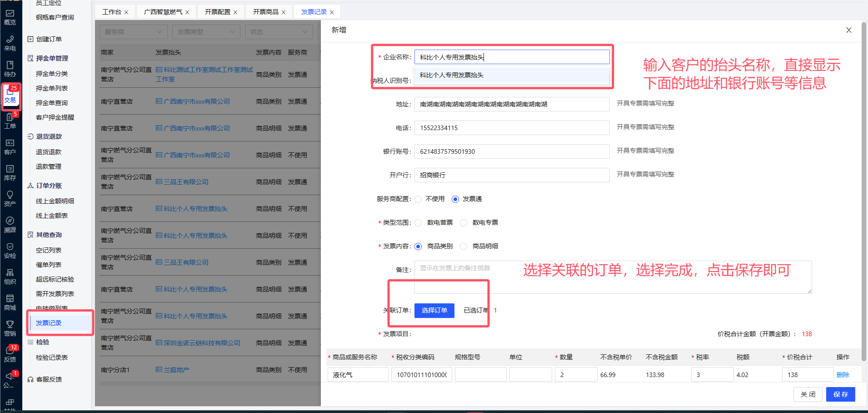Open 押金单列表 in the side menu

(52, 88)
